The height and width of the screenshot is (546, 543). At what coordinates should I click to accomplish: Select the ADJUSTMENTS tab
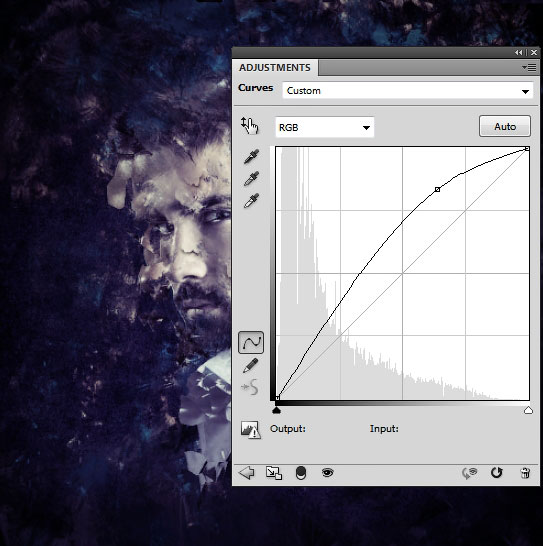point(274,67)
